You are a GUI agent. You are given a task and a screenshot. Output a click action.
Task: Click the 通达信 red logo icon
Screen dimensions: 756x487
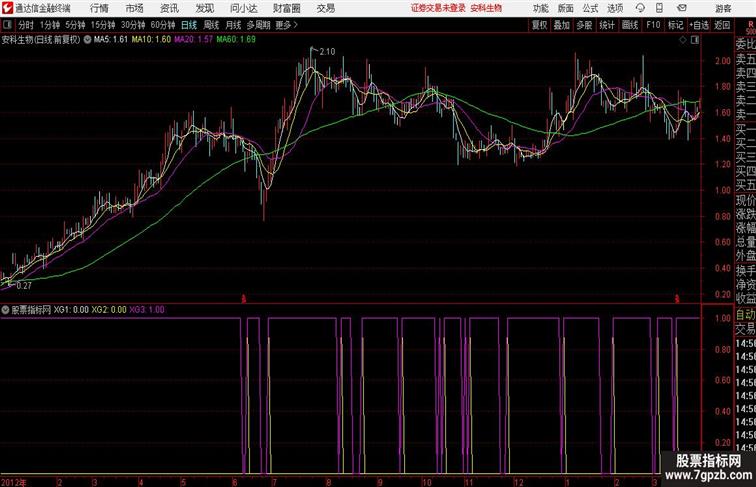(x=7, y=8)
